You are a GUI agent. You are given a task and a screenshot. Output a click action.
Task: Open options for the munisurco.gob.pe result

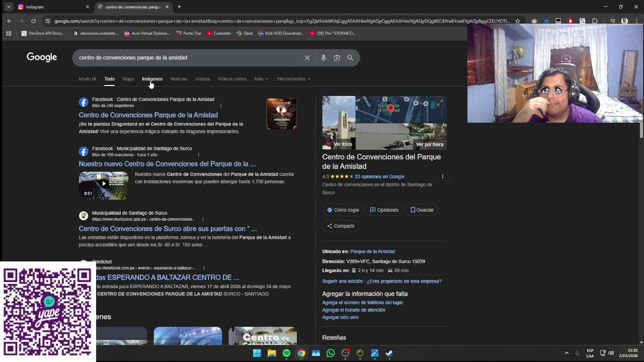(203, 219)
